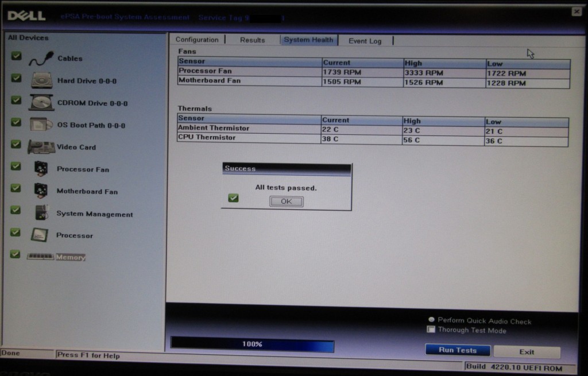Viewport: 588px width, 376px height.
Task: Click the Motherboard Fan icon
Action: tap(41, 191)
